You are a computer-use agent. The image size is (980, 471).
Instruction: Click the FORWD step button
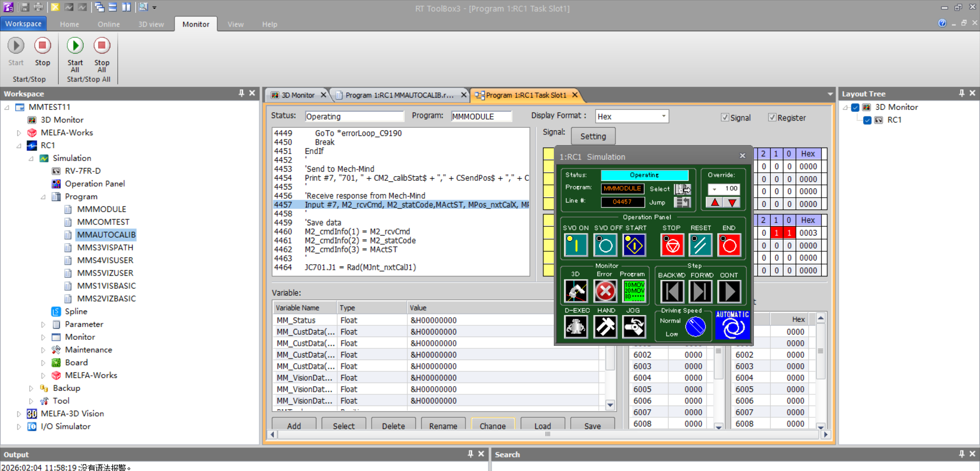pyautogui.click(x=700, y=292)
